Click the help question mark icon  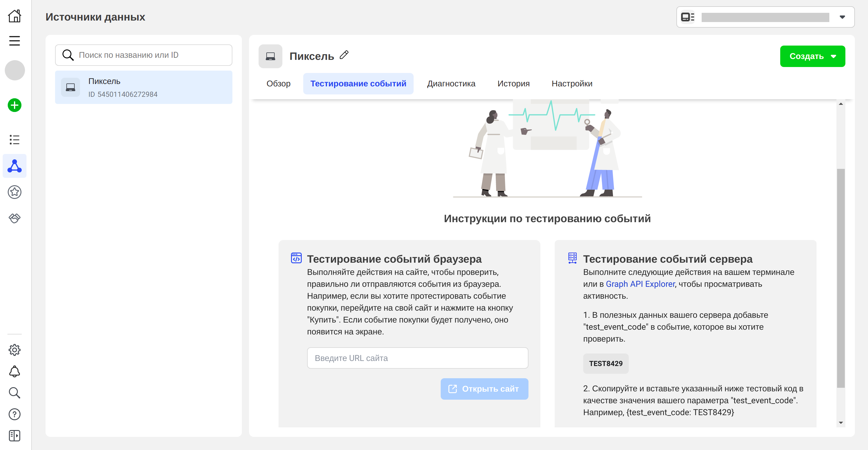coord(15,414)
